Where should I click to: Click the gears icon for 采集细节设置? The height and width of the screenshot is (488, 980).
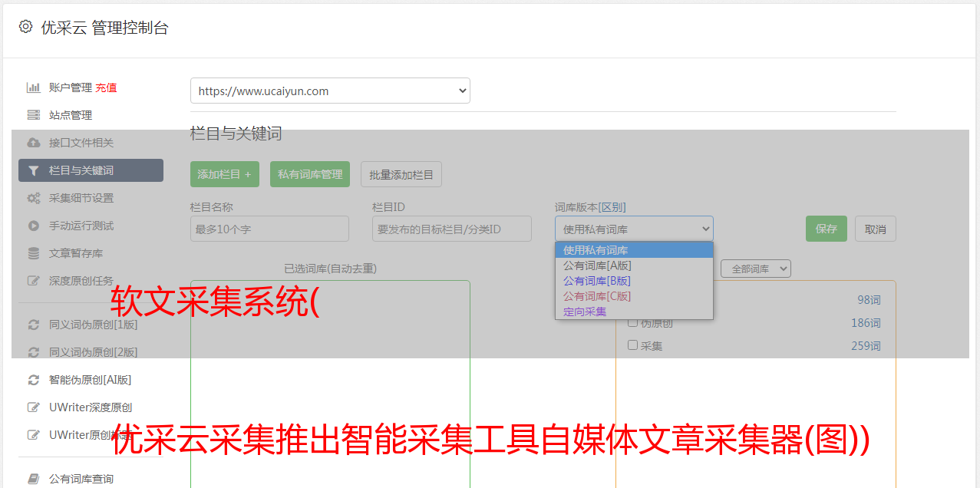tap(34, 198)
